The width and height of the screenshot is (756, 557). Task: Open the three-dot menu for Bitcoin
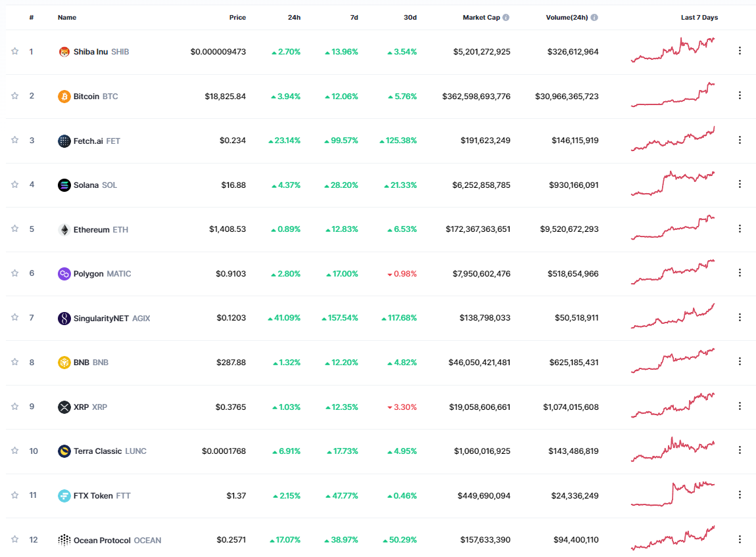point(740,95)
